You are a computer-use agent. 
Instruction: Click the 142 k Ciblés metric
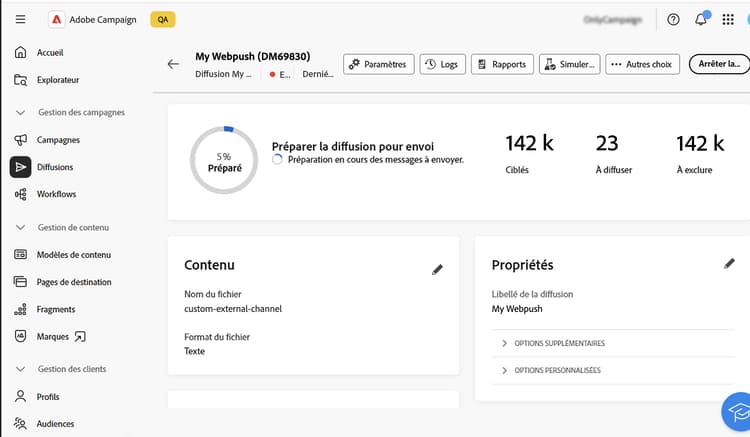click(x=529, y=154)
